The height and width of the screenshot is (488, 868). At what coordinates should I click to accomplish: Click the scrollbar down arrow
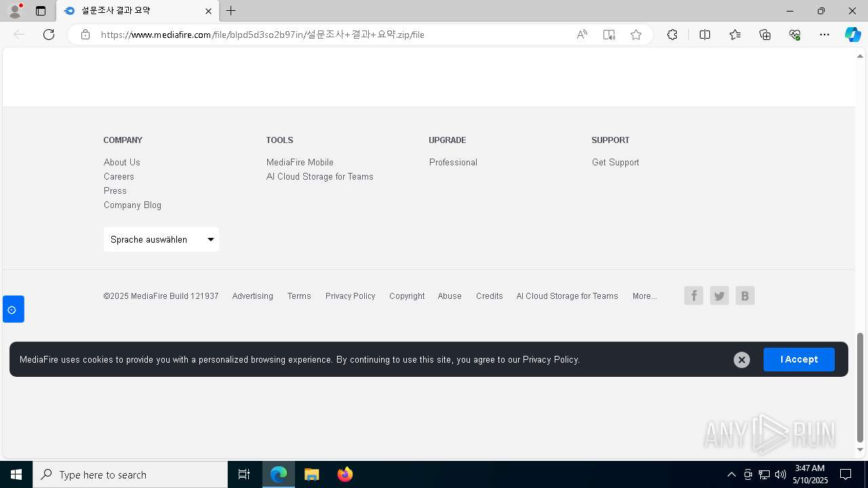(860, 449)
